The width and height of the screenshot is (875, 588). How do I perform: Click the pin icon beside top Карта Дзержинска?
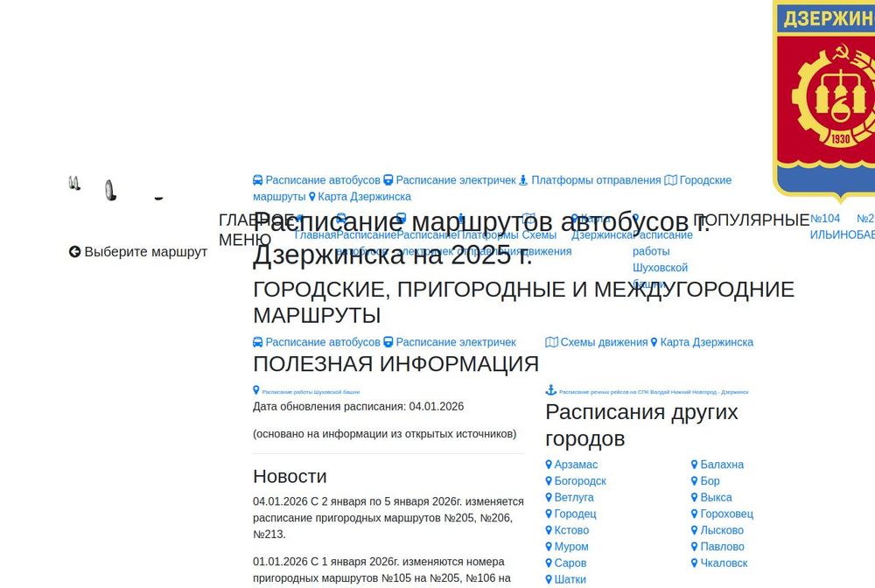pos(312,196)
